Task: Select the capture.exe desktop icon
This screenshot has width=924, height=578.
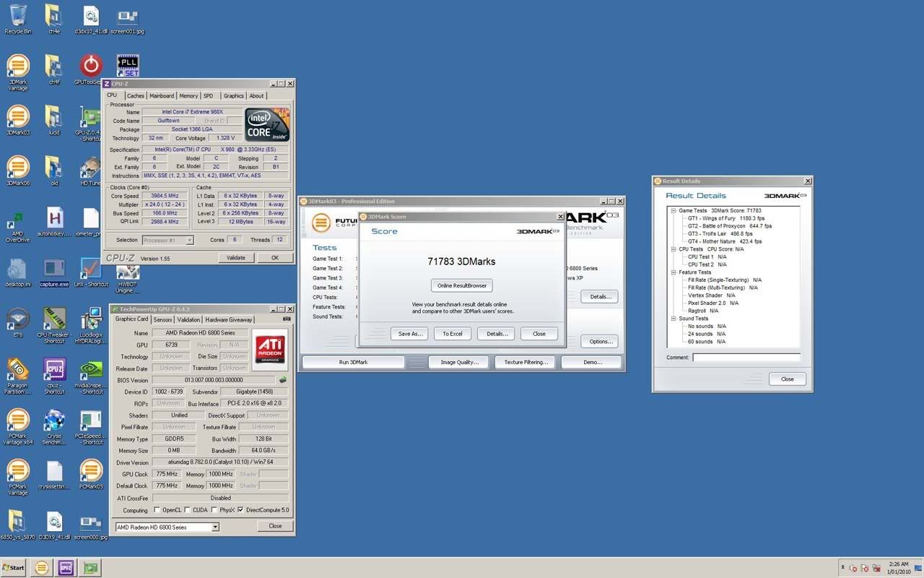Action: 54,269
